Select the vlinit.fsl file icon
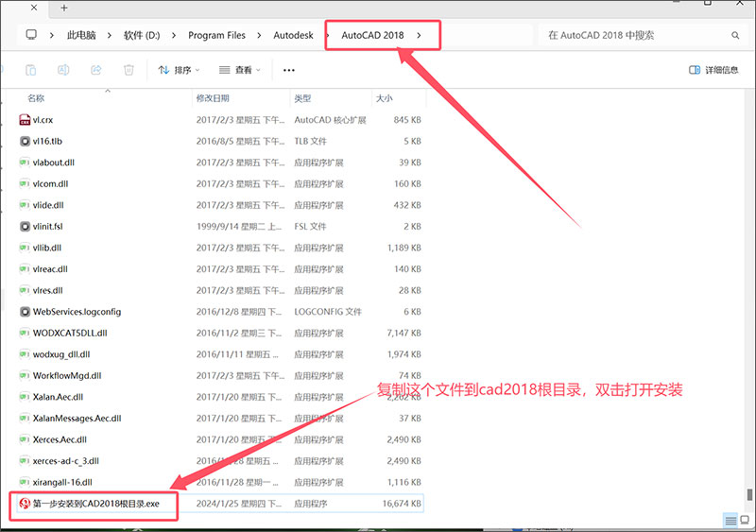756x532 pixels. tap(25, 226)
